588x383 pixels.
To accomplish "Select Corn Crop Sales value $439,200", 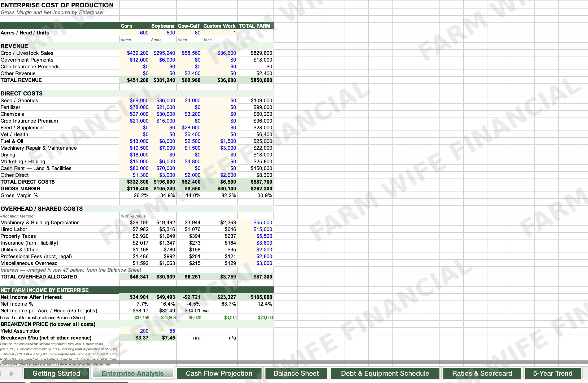I will click(135, 53).
